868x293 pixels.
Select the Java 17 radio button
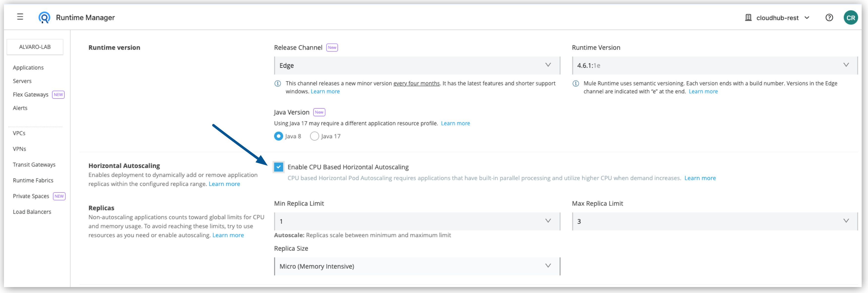tap(314, 136)
